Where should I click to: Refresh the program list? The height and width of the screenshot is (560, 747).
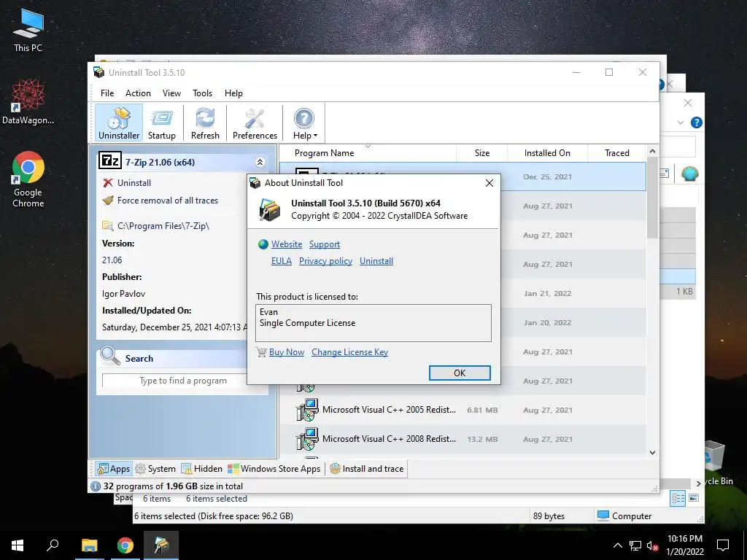point(205,123)
